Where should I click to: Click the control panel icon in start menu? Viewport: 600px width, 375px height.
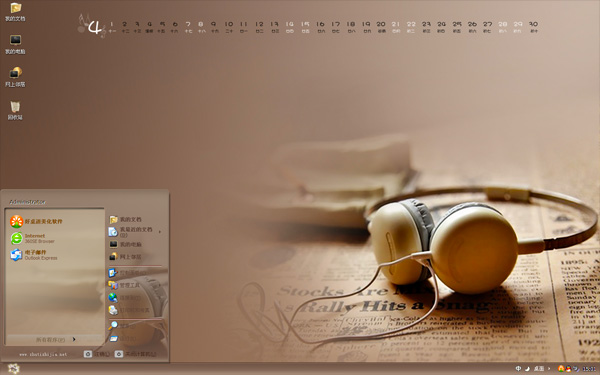(113, 273)
